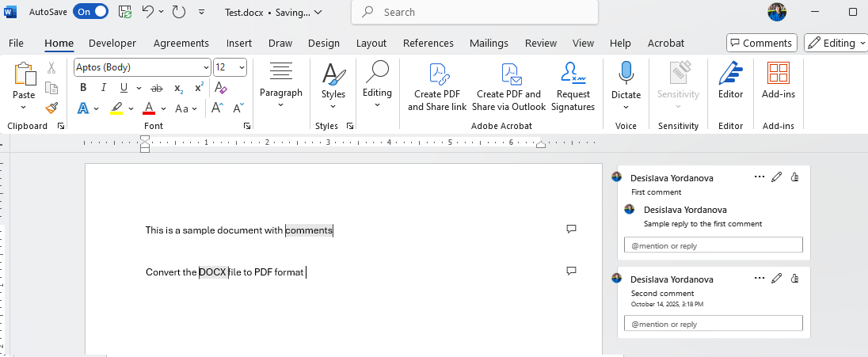Open the underline style dropdown arrow
This screenshot has height=357, width=868.
139,88
